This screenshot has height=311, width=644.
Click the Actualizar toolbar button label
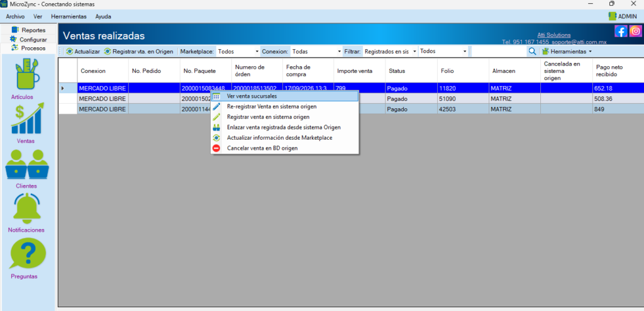[x=87, y=52]
